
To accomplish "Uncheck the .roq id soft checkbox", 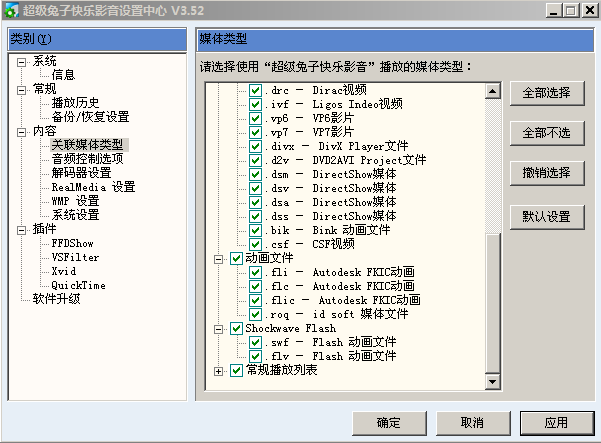I will click(256, 314).
